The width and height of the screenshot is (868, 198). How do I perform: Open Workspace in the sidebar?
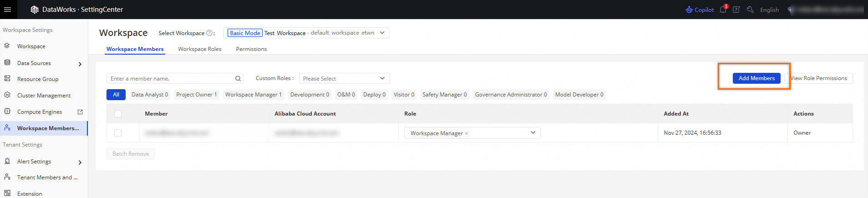pos(31,46)
